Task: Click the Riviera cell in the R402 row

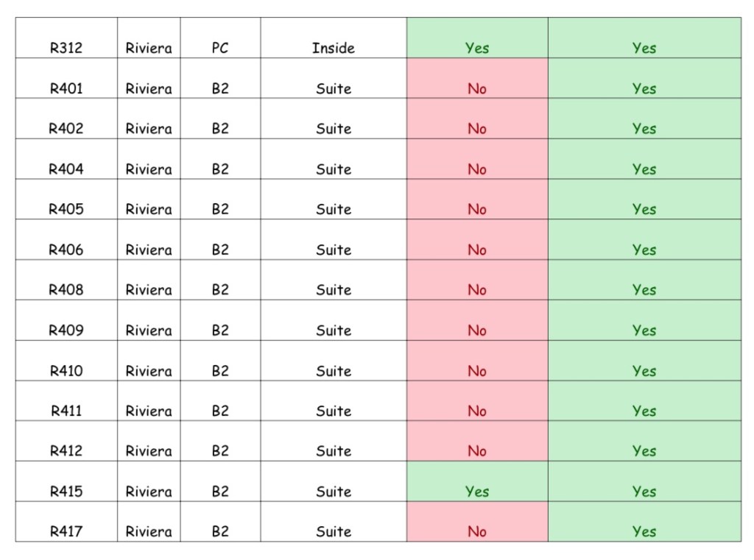Action: click(149, 129)
